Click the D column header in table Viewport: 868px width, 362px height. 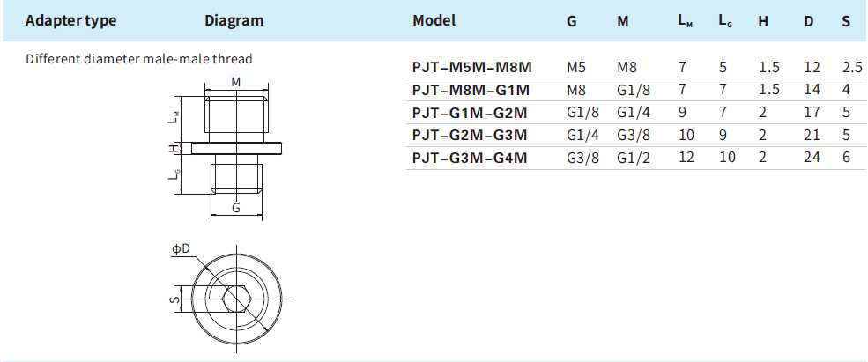(808, 21)
